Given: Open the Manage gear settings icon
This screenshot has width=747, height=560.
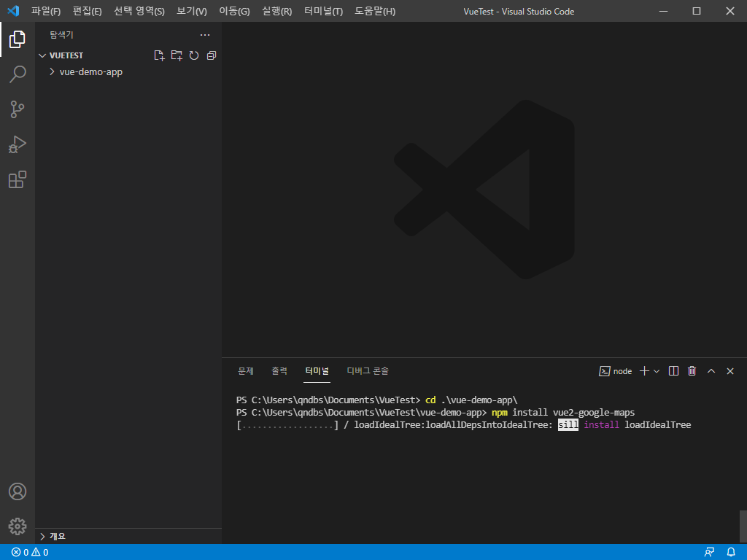Looking at the screenshot, I should click(x=18, y=526).
